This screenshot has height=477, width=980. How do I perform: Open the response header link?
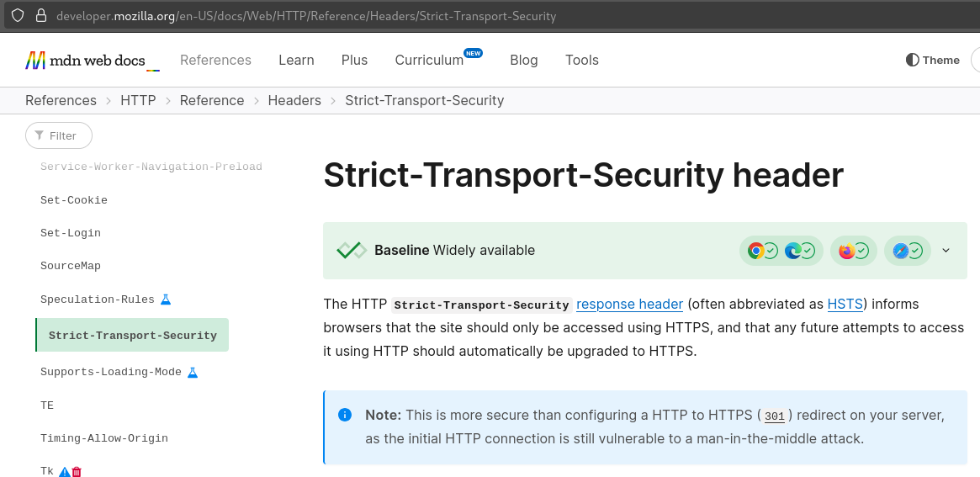point(629,304)
